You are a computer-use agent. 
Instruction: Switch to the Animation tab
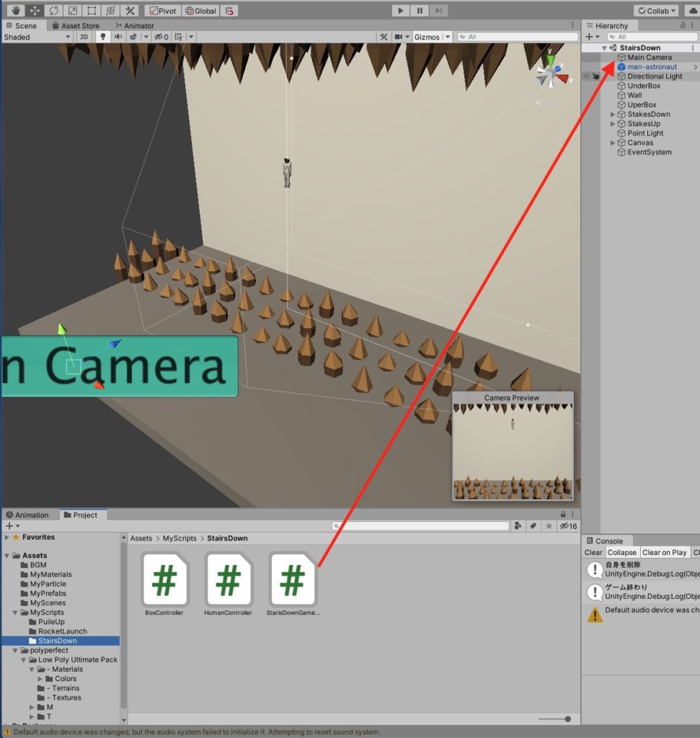(32, 515)
